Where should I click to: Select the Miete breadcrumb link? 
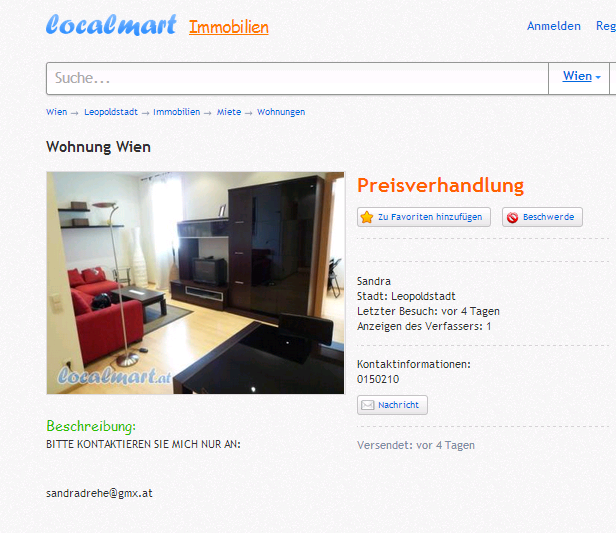pos(229,112)
